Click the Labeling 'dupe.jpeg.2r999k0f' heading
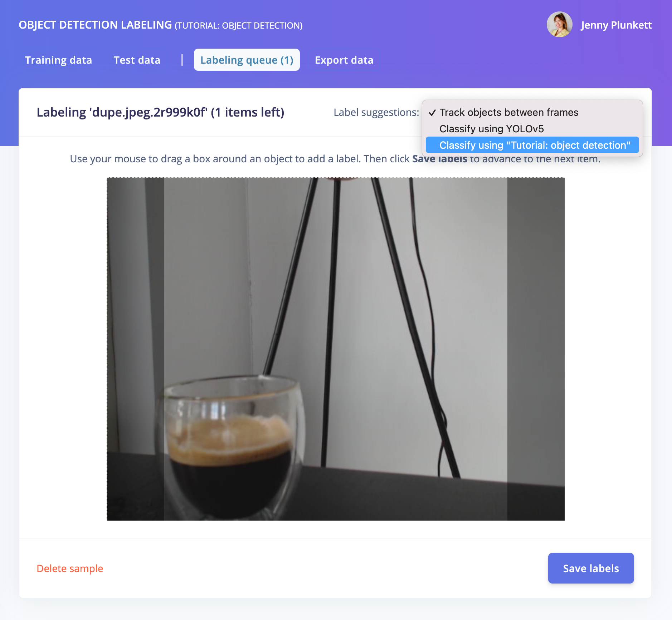The height and width of the screenshot is (620, 672). pyautogui.click(x=160, y=112)
